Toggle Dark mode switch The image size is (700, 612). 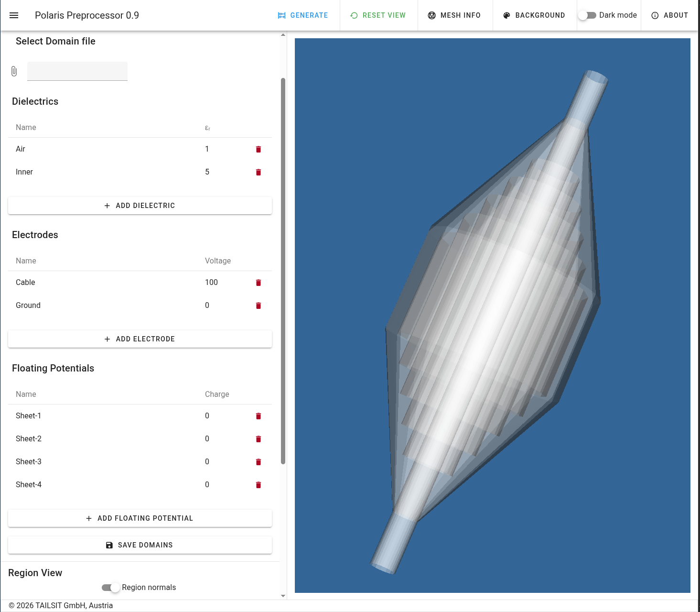(x=587, y=15)
